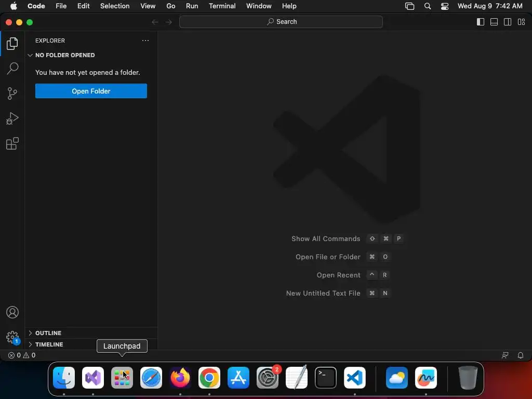Open Spotlight search in the menu bar
The width and height of the screenshot is (532, 399).
[x=428, y=6]
